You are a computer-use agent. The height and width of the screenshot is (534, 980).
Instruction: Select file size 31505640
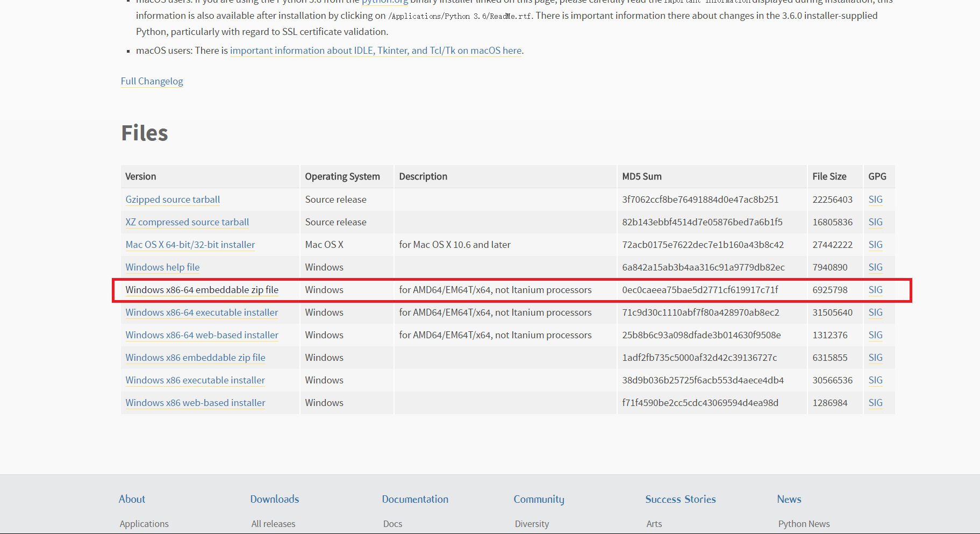(832, 312)
